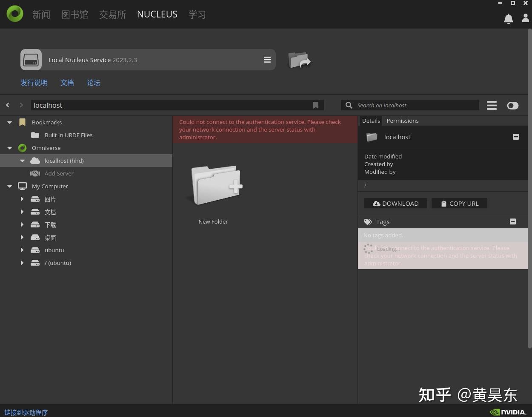Flip the view mode switch

(x=513, y=105)
